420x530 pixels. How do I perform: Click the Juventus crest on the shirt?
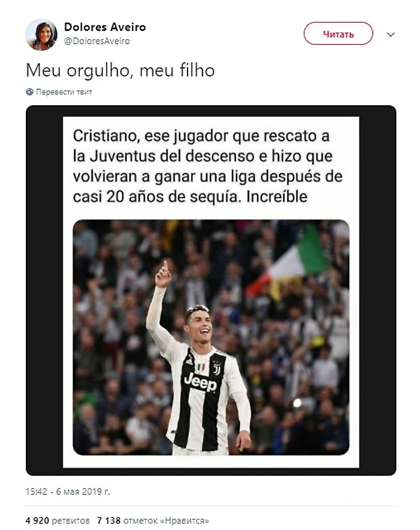pyautogui.click(x=216, y=367)
